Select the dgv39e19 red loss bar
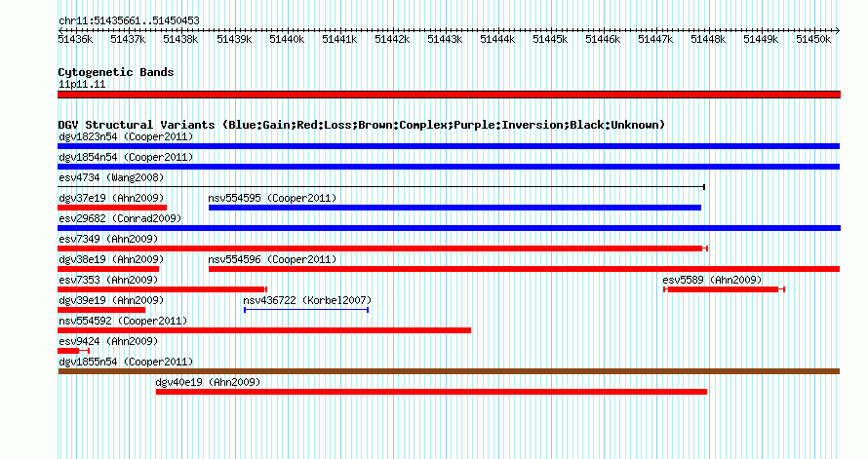Image resolution: width=868 pixels, height=459 pixels. point(101,310)
